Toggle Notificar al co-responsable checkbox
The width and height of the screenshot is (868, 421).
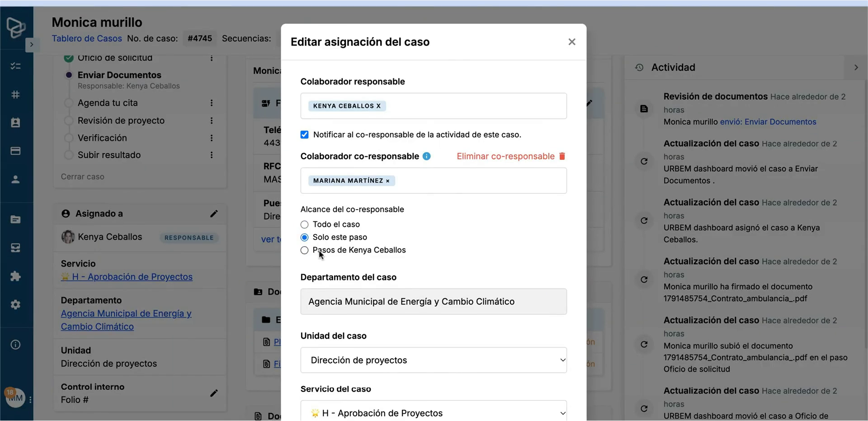[x=305, y=135]
